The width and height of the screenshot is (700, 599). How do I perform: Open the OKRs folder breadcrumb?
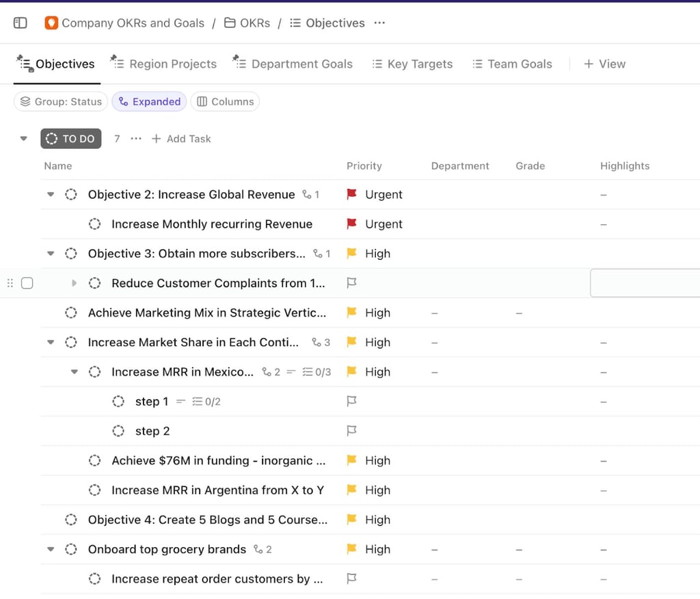click(x=247, y=23)
